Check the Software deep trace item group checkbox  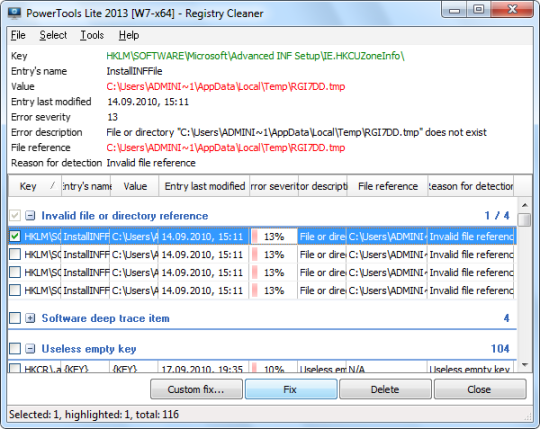pos(15,318)
